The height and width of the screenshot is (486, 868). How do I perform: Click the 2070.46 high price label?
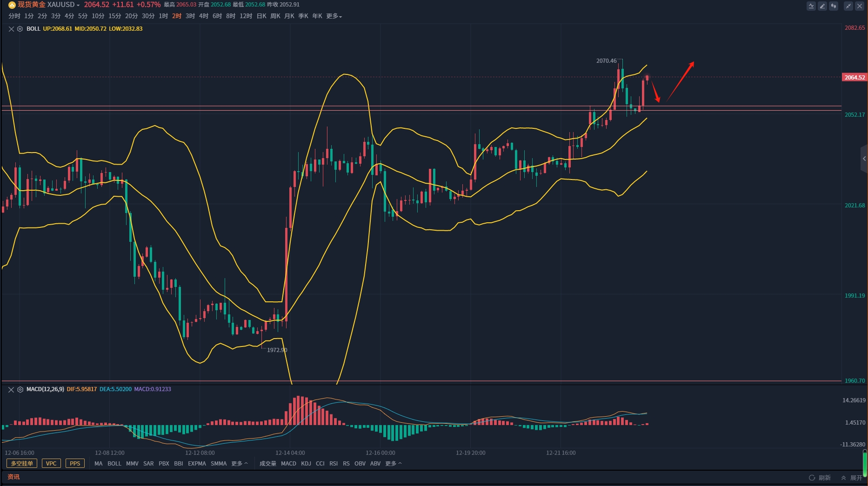pos(607,61)
